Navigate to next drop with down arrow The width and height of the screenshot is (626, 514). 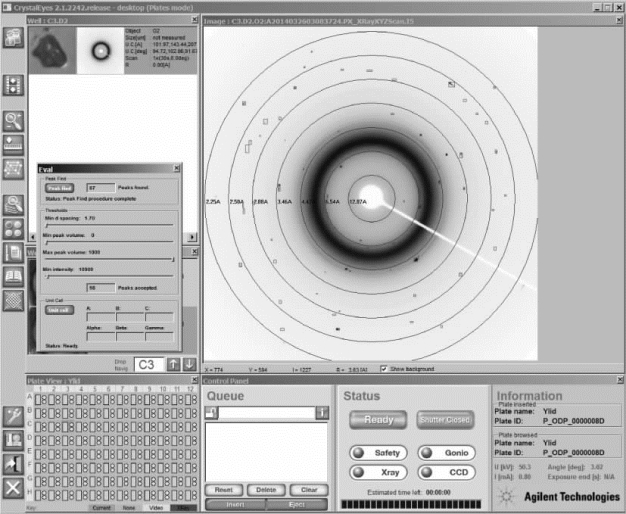(x=190, y=364)
